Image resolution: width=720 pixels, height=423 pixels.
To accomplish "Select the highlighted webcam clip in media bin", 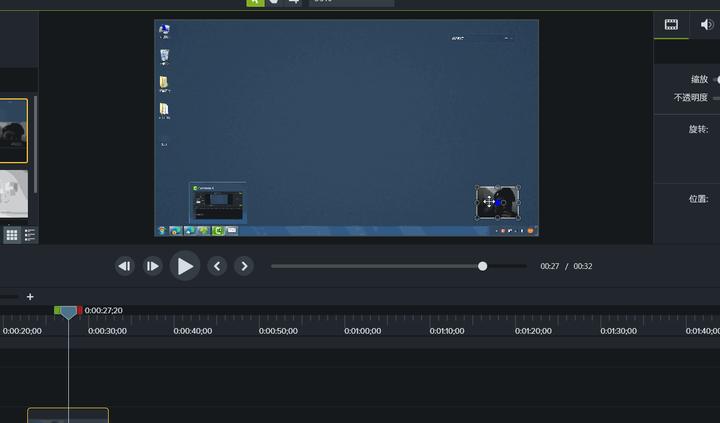I will (x=13, y=131).
